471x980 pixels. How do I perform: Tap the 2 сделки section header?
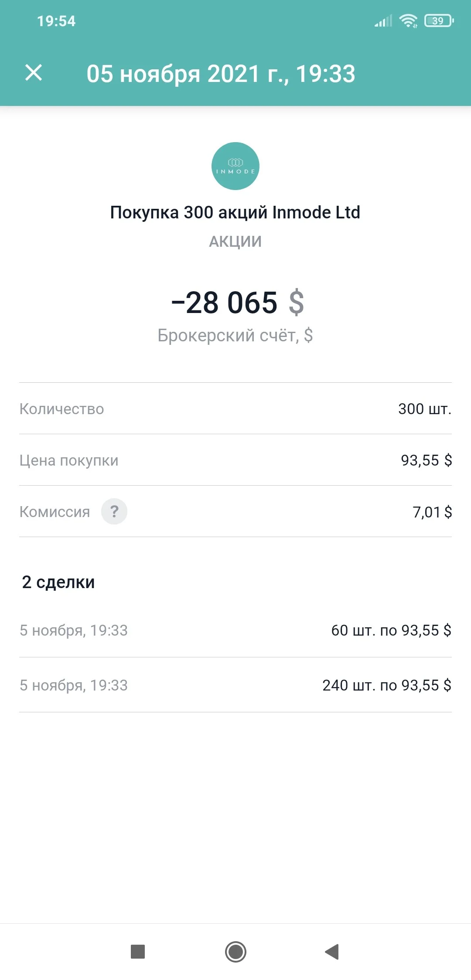click(x=58, y=582)
